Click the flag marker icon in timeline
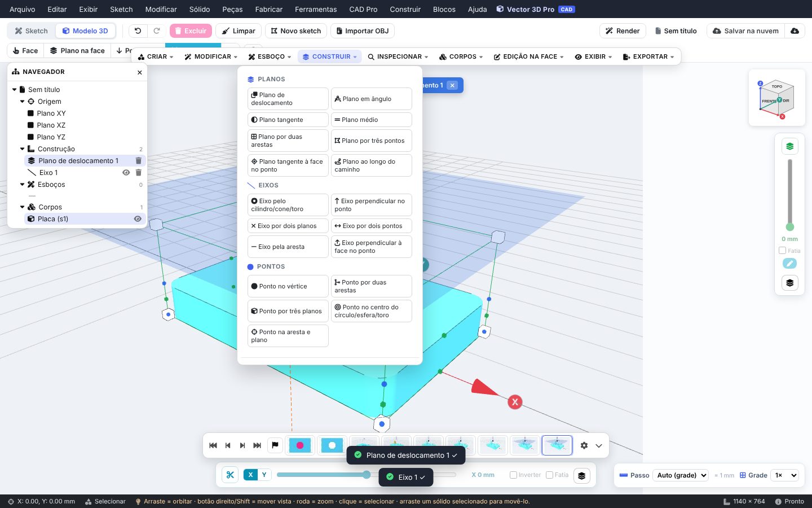Screen dimensions: 812x508 [275, 445]
